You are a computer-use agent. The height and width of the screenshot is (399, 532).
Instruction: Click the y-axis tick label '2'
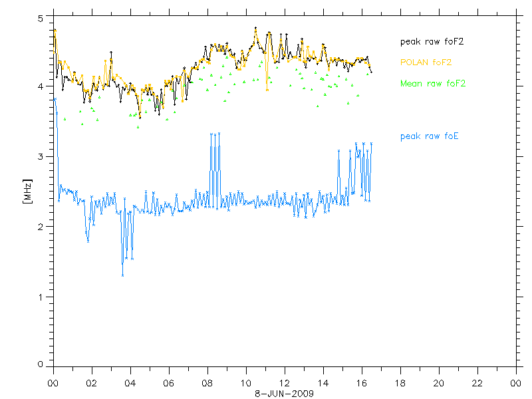[41, 227]
